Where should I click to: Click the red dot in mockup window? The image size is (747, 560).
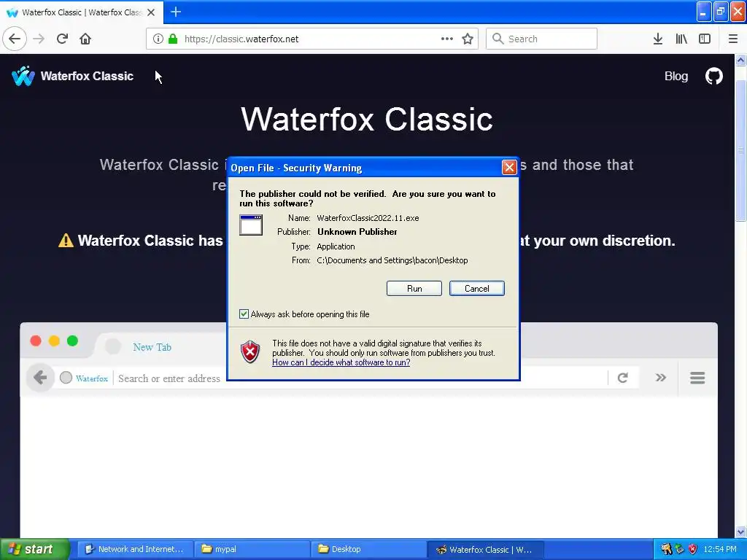click(36, 341)
